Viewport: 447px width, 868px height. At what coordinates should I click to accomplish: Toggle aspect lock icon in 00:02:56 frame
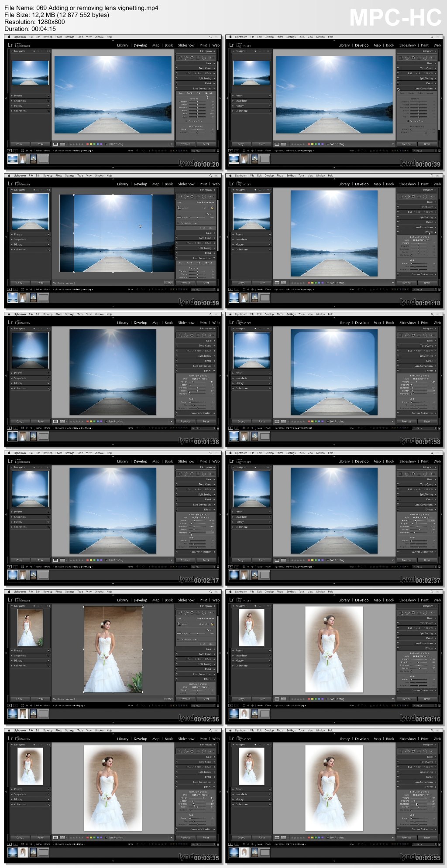pyautogui.click(x=212, y=624)
